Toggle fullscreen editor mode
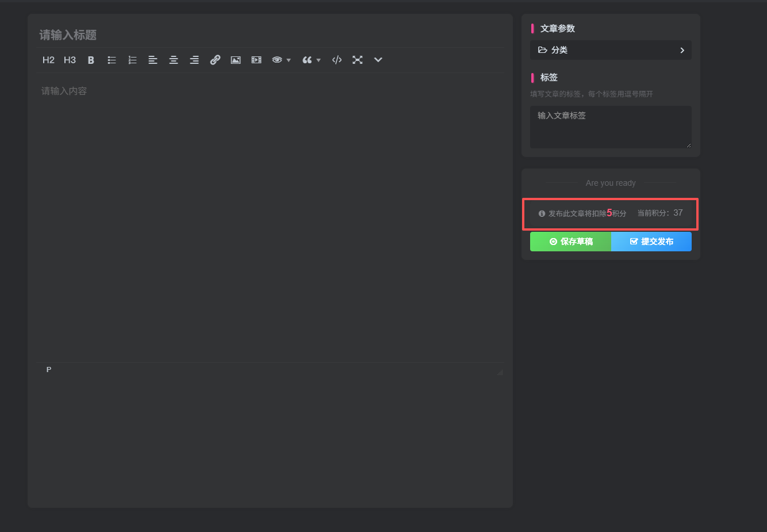767x532 pixels. [x=358, y=60]
